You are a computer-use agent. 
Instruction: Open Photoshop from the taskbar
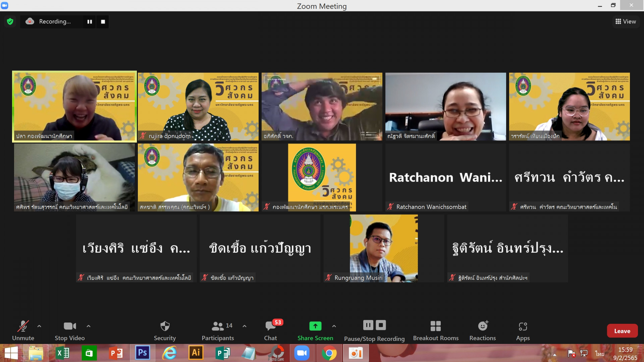(x=143, y=353)
